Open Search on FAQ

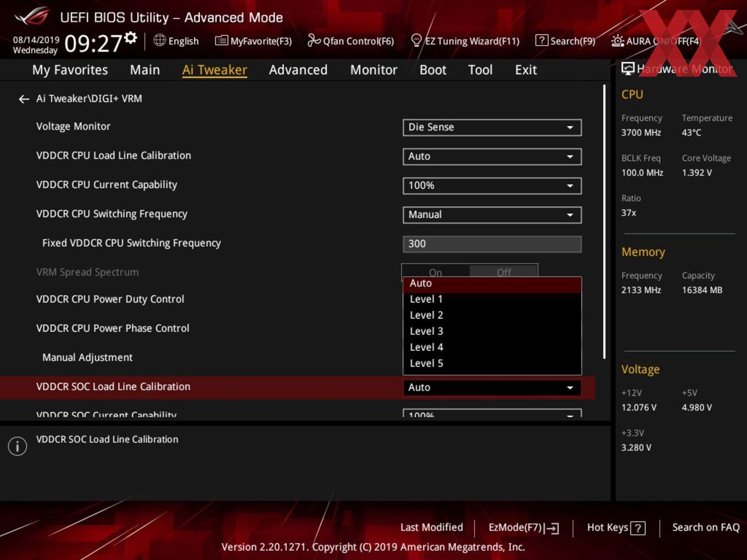(x=706, y=528)
